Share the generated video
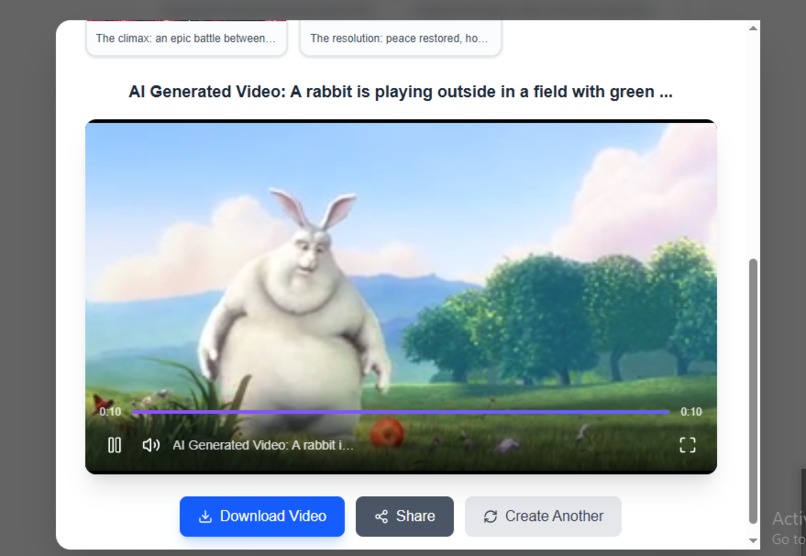Viewport: 806px width, 556px height. coord(405,516)
